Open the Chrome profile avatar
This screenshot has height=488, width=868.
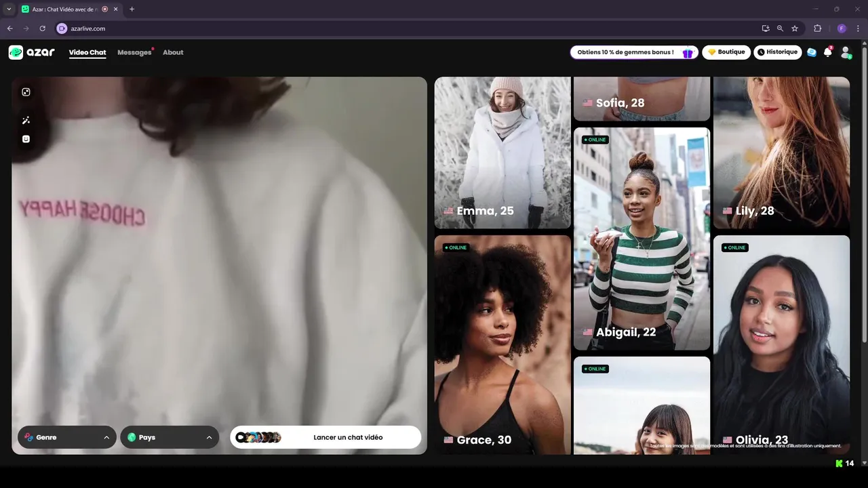pyautogui.click(x=842, y=28)
